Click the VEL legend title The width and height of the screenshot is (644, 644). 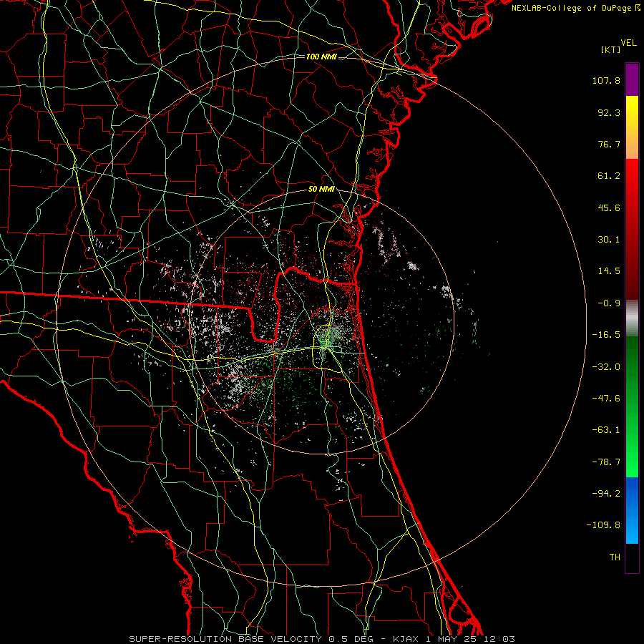628,43
